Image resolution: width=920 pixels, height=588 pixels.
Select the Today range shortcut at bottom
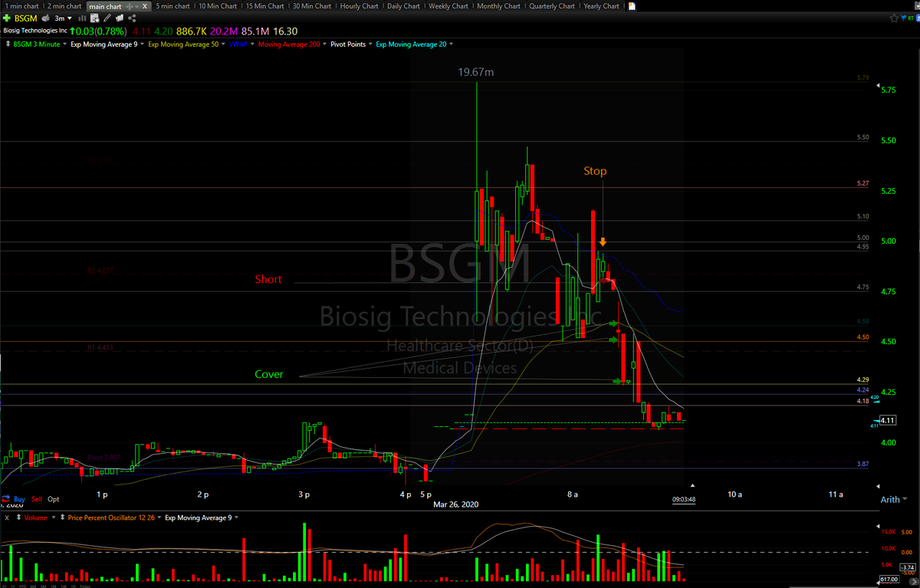click(85, 586)
